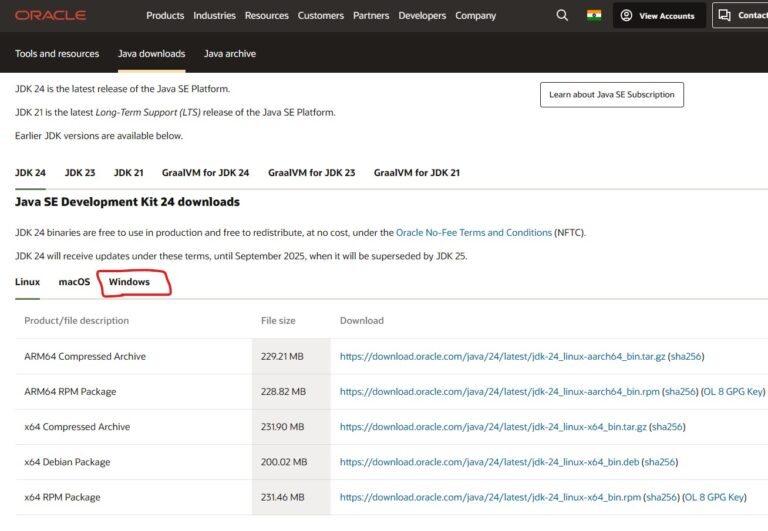Open OL 8 GPG Key for x64 RPM
Viewport: 768px width, 531px height.
(714, 497)
